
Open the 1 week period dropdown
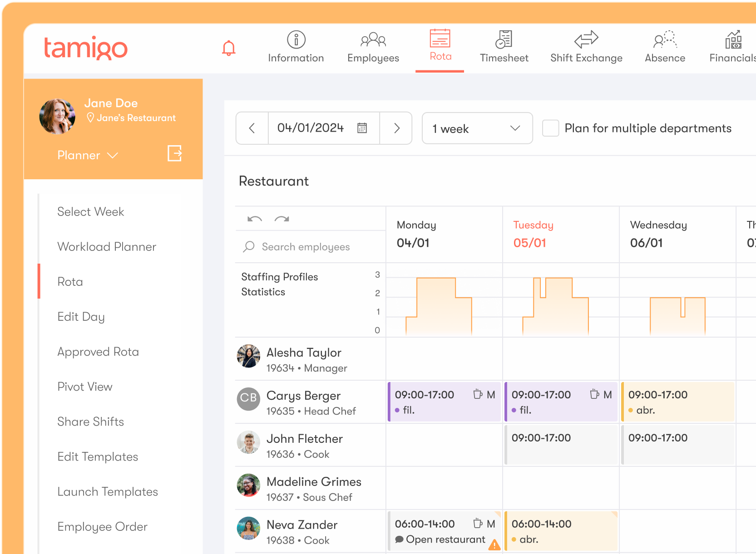[x=477, y=128]
